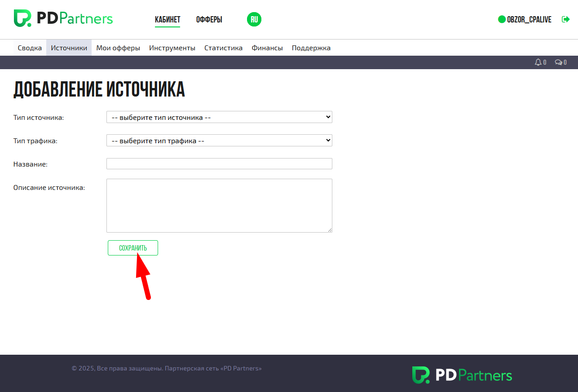Viewport: 578px width, 392px height.
Task: Switch to the Инструменты tab
Action: 172,48
